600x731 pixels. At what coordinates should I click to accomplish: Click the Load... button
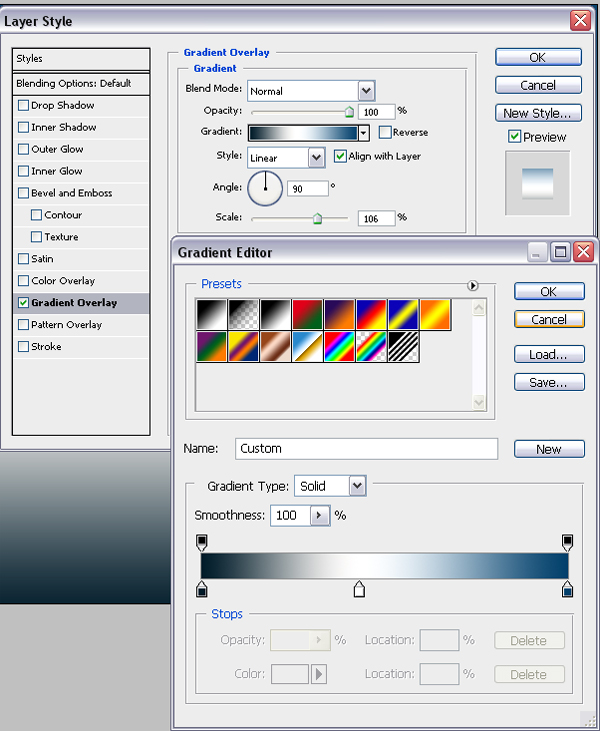click(x=549, y=354)
